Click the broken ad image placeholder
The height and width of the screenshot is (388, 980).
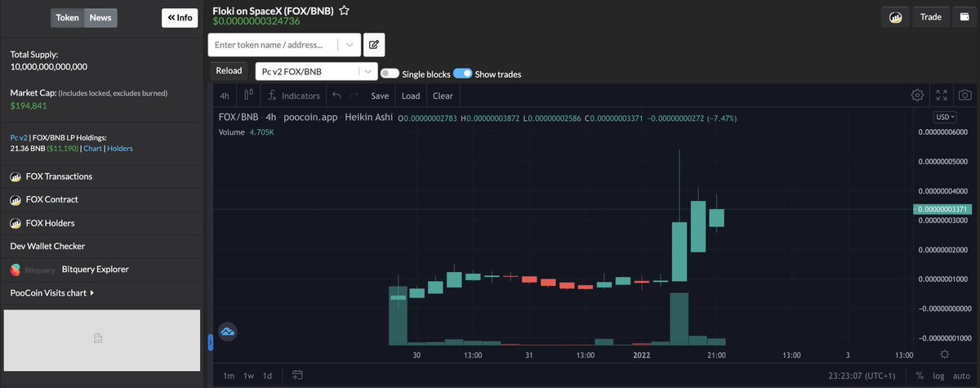pyautogui.click(x=101, y=340)
